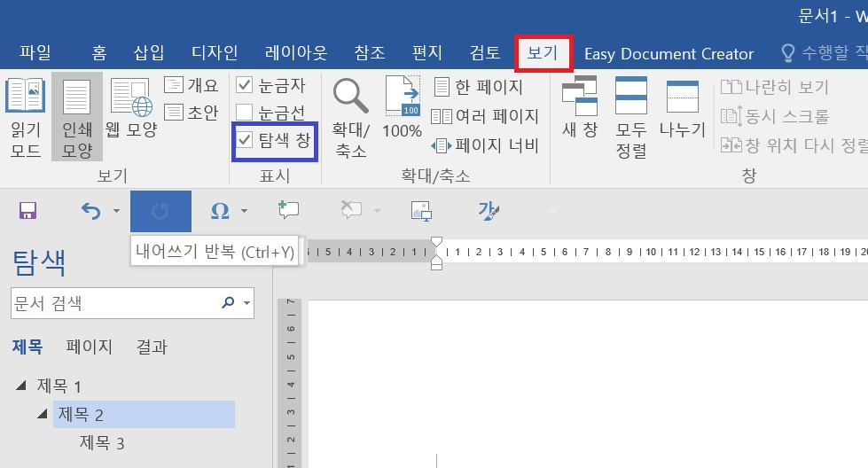The height and width of the screenshot is (468, 868).
Task: Click the search magnifier in navigation box
Action: point(228,302)
